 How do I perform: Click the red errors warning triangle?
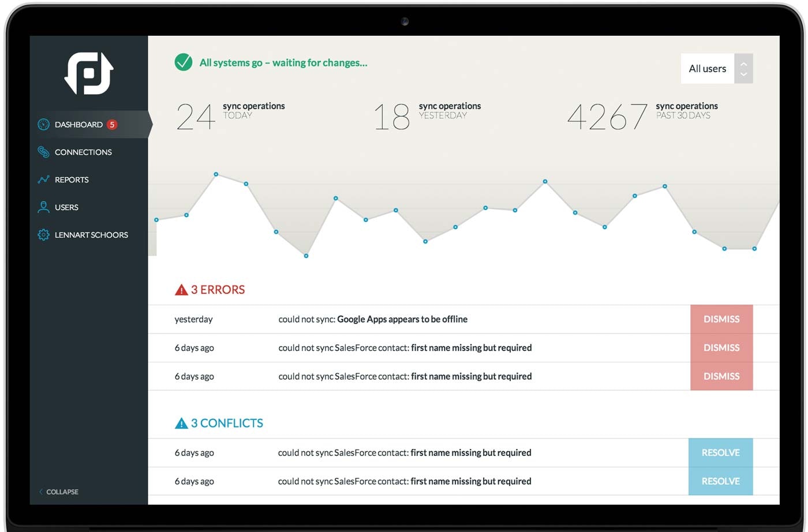coord(181,290)
